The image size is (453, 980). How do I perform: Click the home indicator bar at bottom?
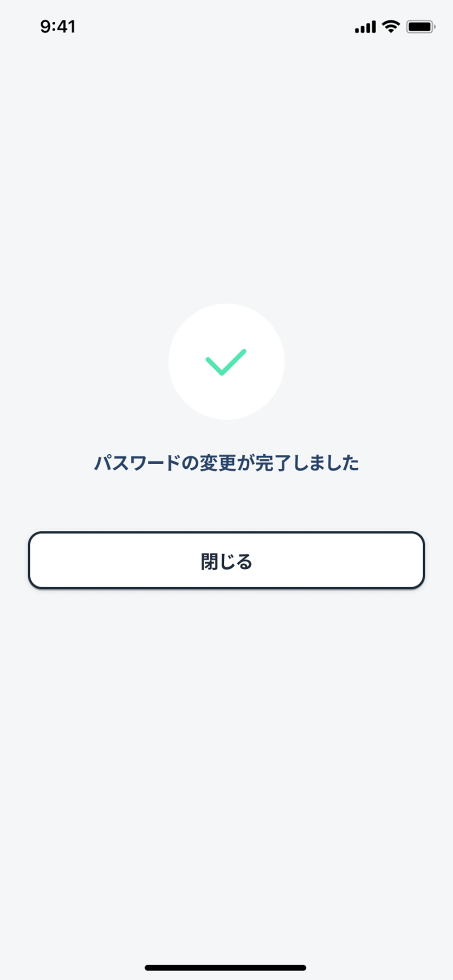pos(226,968)
